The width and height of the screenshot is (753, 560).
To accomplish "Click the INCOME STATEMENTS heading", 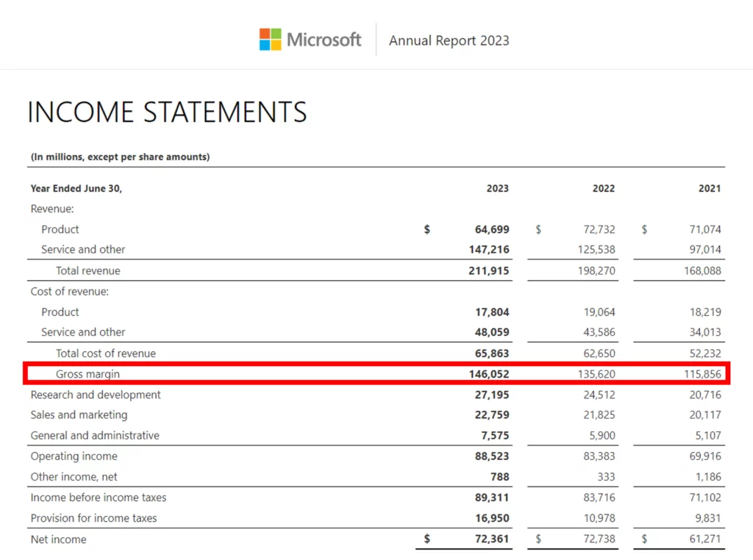I will [x=167, y=112].
